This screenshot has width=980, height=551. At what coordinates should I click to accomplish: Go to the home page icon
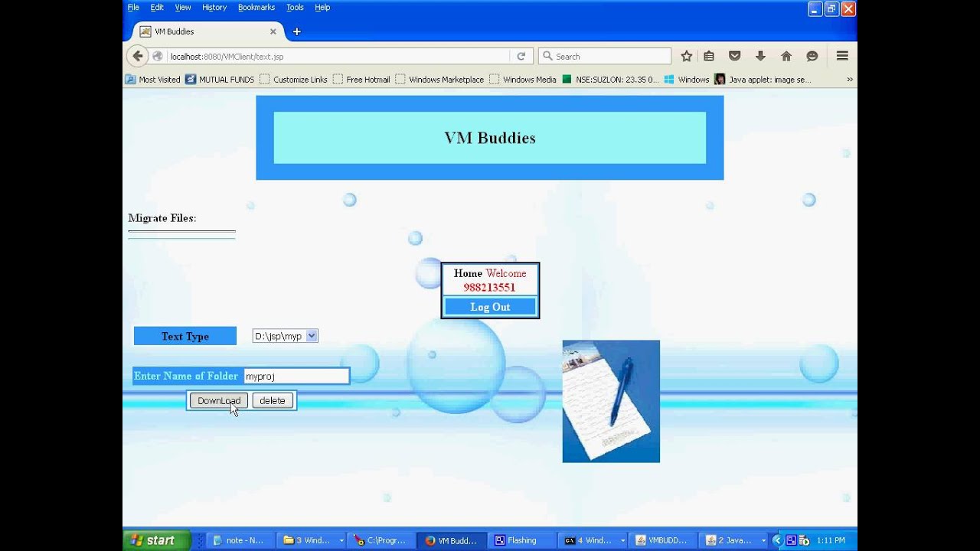pos(786,56)
